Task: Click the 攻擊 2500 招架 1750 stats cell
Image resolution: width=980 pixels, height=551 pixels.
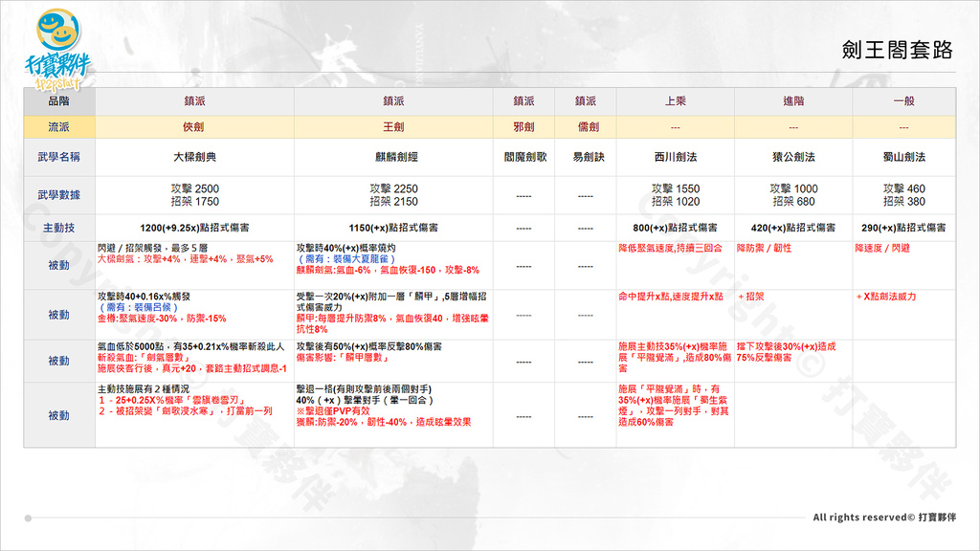Action: (x=194, y=195)
